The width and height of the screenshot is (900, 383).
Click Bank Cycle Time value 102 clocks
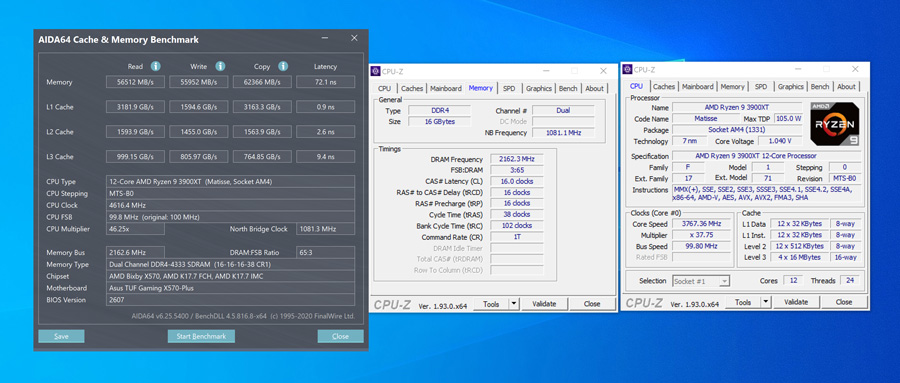pos(517,226)
